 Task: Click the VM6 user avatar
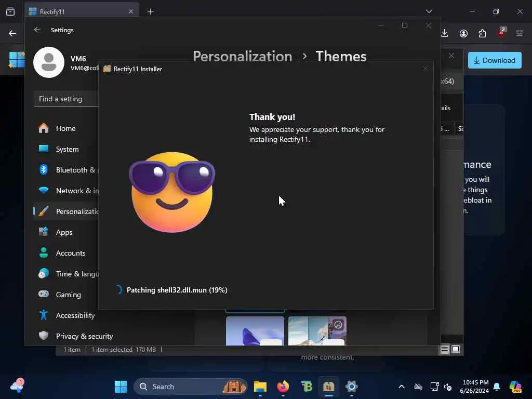pos(49,62)
